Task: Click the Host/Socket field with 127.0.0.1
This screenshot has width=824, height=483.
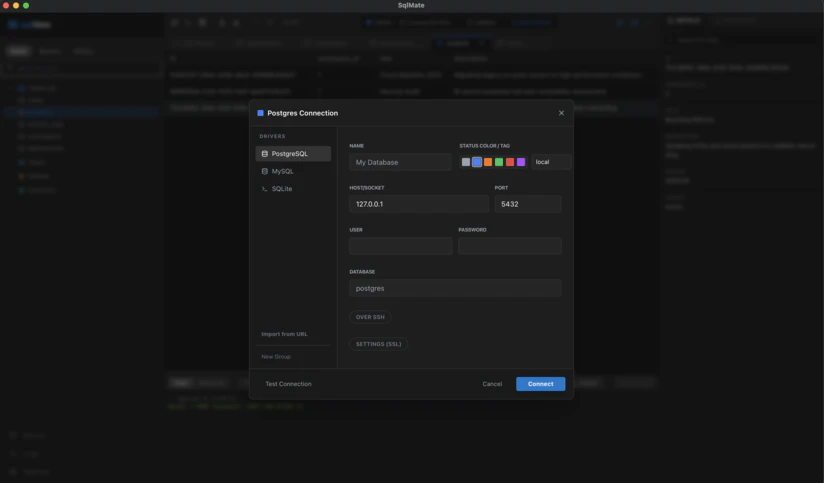Action: pyautogui.click(x=419, y=204)
